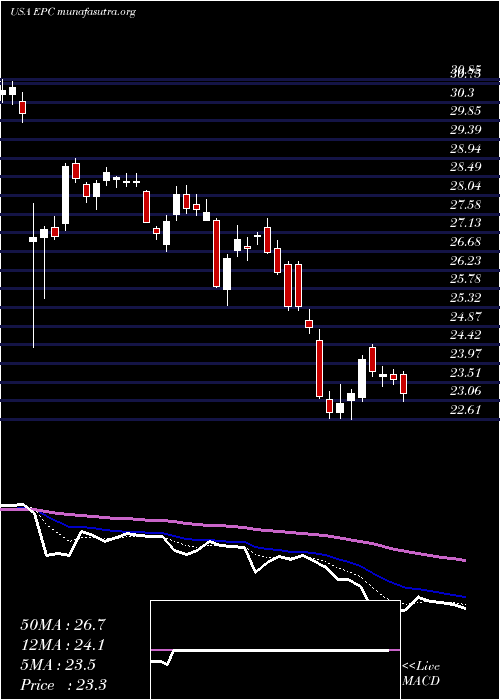Select the 27.13 price axis label
This screenshot has width=500, height=700.
click(466, 223)
